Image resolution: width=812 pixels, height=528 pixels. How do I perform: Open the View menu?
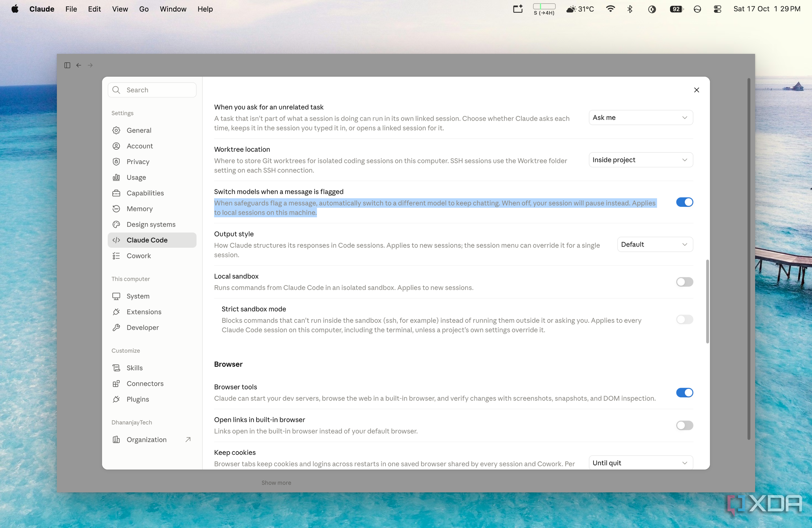coord(120,9)
